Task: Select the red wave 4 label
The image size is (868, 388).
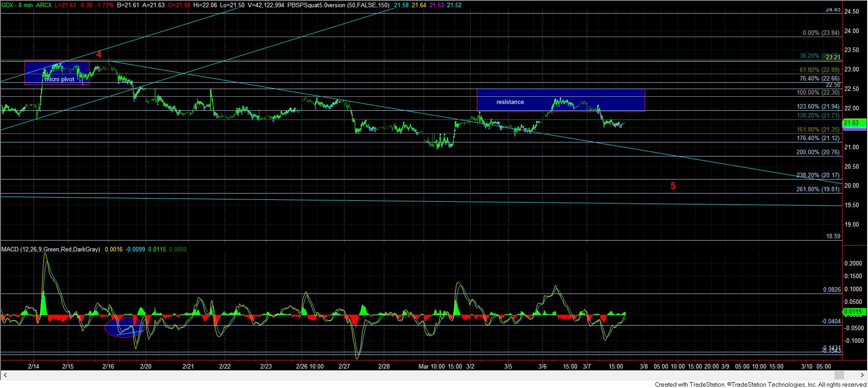Action: pyautogui.click(x=99, y=55)
